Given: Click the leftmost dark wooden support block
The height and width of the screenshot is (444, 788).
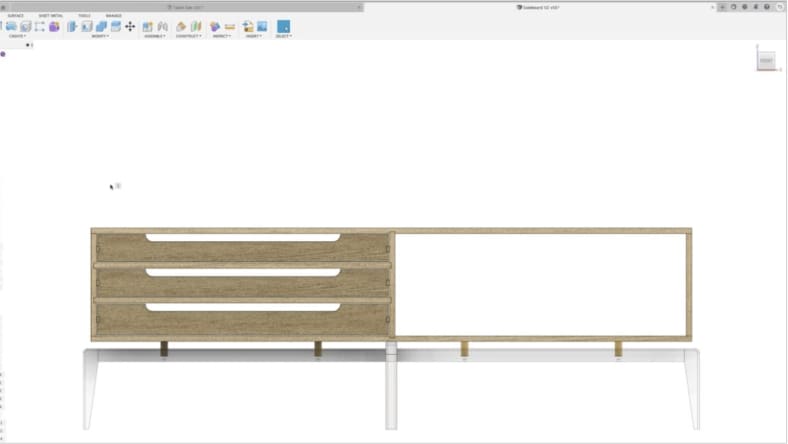Looking at the screenshot, I should click(164, 348).
